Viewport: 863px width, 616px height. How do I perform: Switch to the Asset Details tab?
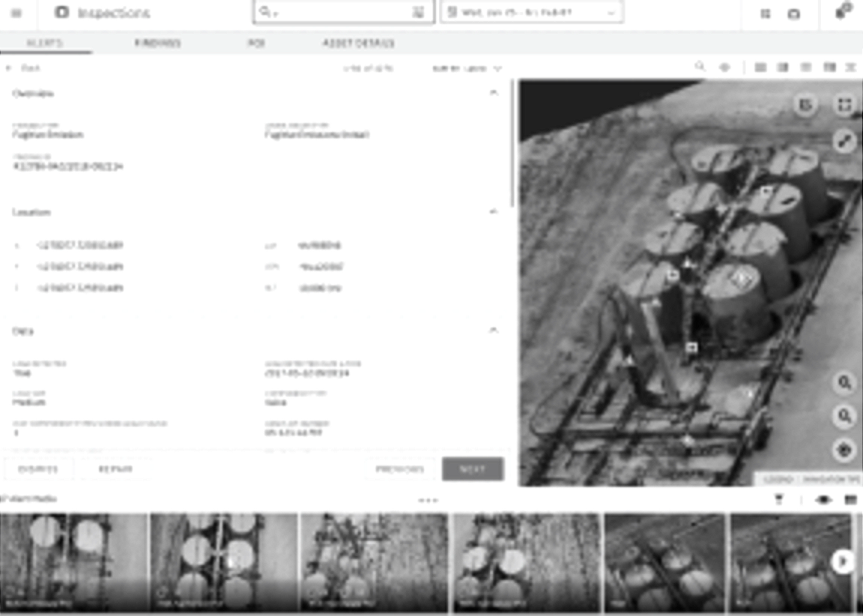(x=359, y=43)
